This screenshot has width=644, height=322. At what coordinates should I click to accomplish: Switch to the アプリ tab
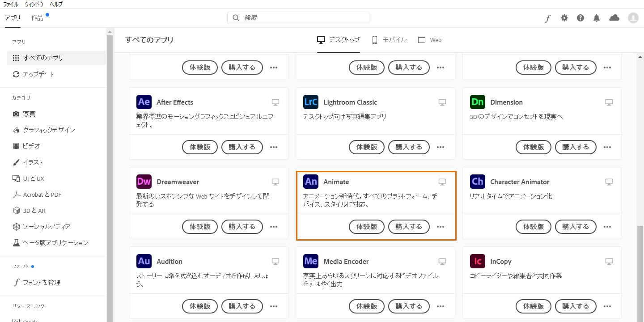pos(13,18)
